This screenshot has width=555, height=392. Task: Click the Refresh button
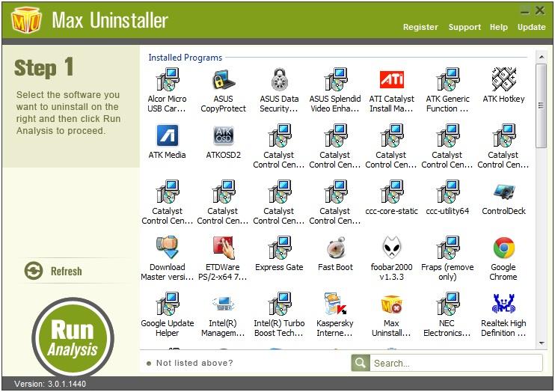click(53, 272)
